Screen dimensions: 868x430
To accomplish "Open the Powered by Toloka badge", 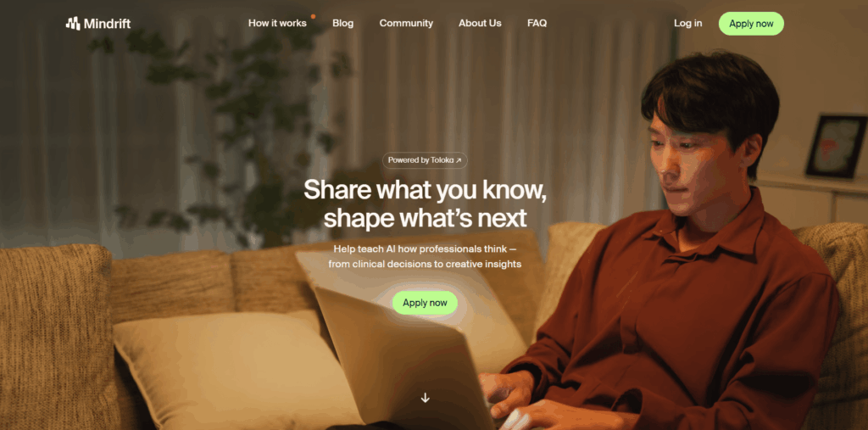I will tap(425, 160).
